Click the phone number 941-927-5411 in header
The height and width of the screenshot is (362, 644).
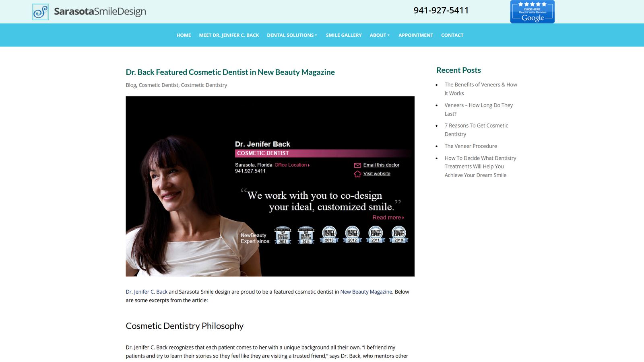click(441, 10)
